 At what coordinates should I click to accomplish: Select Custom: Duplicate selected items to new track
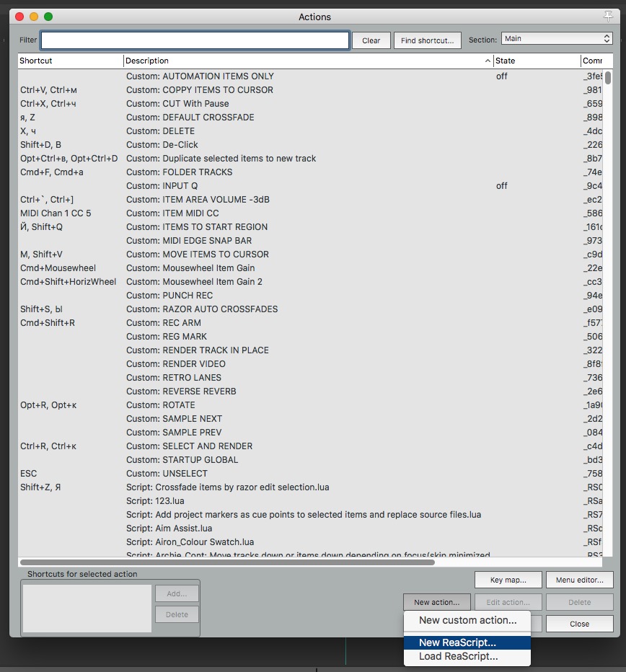click(x=310, y=159)
